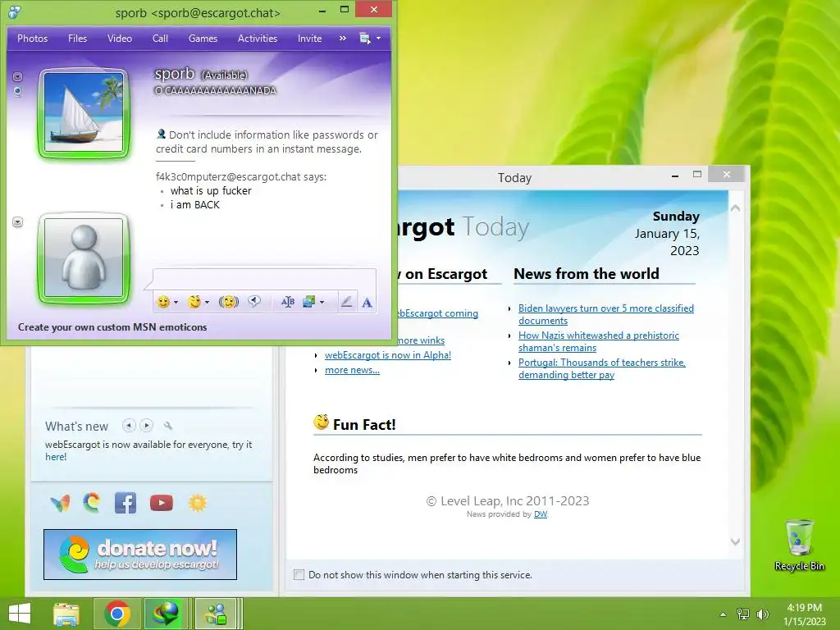Viewport: 840px width, 630px height.
Task: Click the Today window scroll down arrow
Action: coord(736,541)
